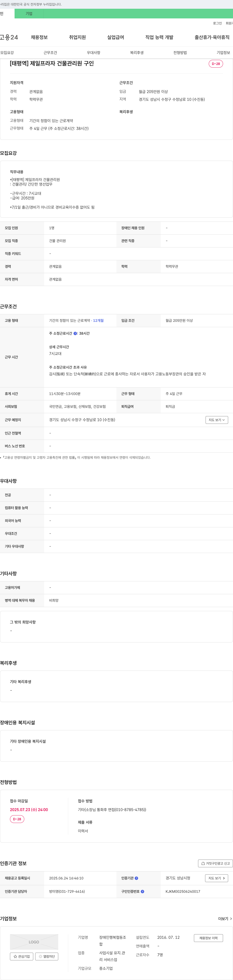Viewport: 233px width, 980px height.
Task: Open the 출산휴가·육아휴직 menu
Action: [212, 37]
